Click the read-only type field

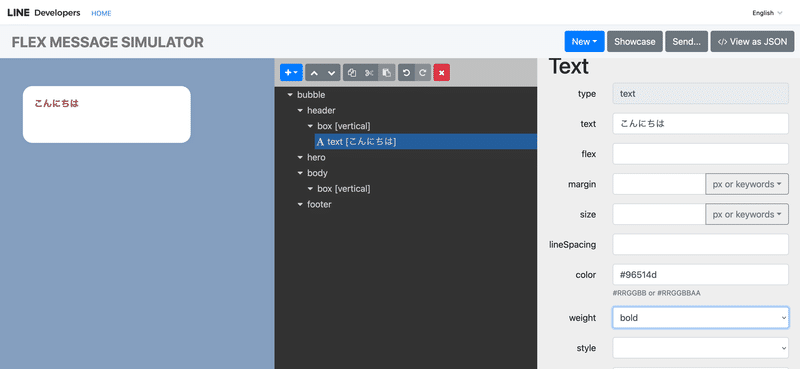click(x=701, y=94)
